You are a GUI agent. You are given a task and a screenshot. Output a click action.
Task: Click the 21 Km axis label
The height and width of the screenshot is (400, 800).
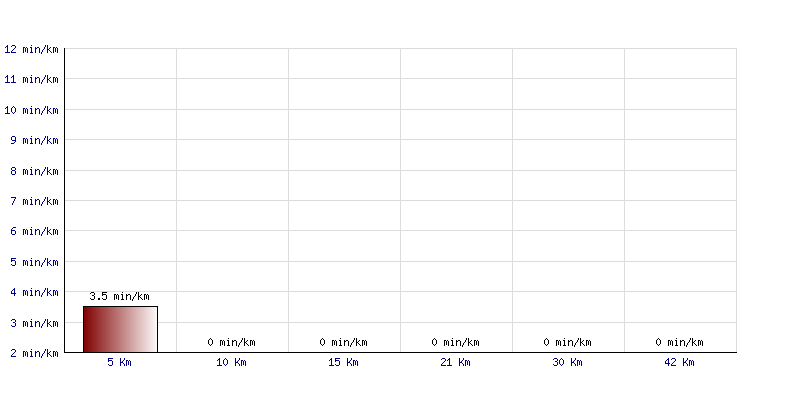[455, 362]
